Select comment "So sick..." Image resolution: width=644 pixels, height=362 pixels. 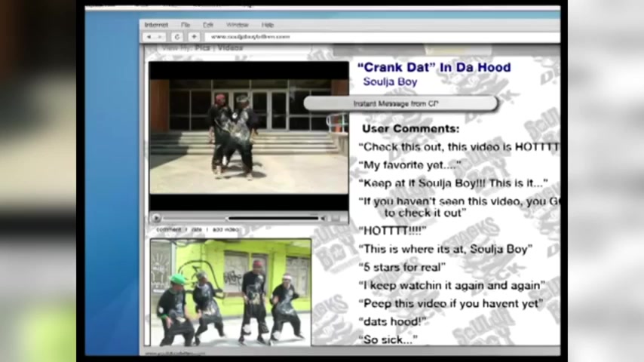388,339
